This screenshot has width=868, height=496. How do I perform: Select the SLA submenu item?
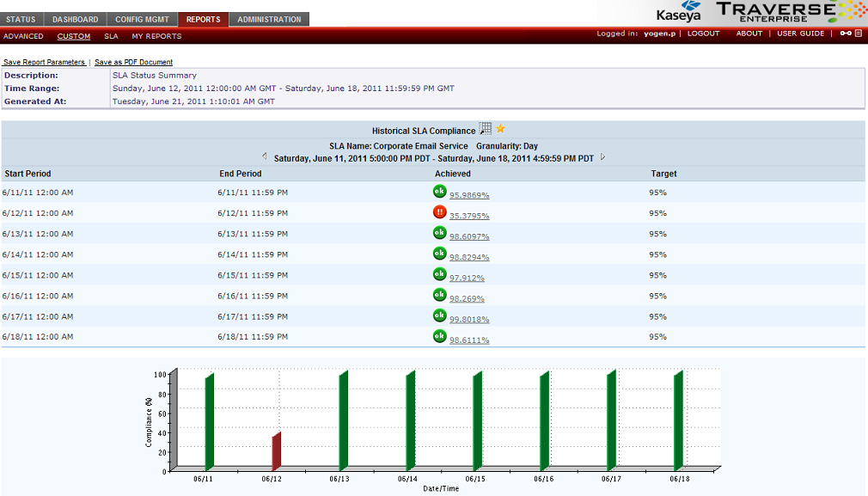click(111, 36)
